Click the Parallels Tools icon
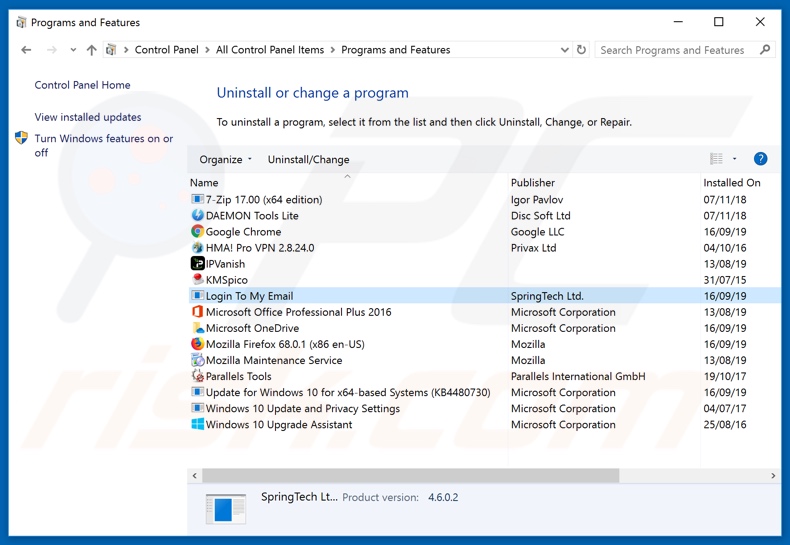The height and width of the screenshot is (545, 790). (198, 376)
